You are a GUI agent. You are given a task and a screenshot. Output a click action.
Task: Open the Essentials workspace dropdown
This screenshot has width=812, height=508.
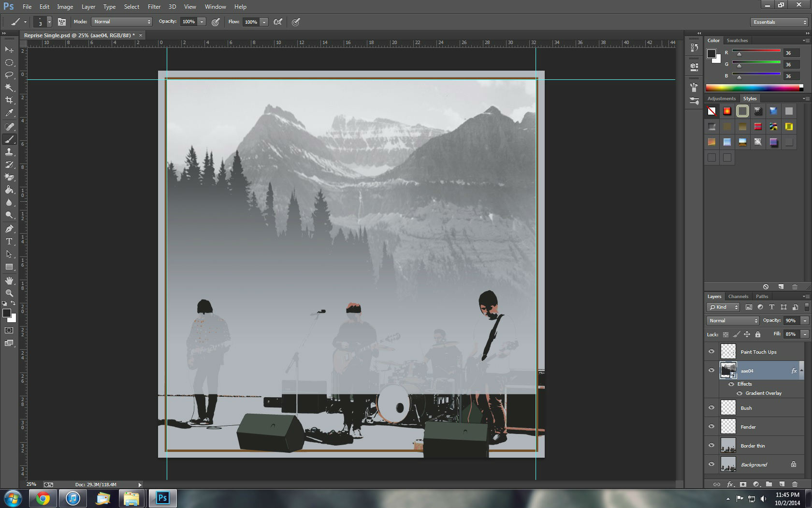pyautogui.click(x=779, y=22)
